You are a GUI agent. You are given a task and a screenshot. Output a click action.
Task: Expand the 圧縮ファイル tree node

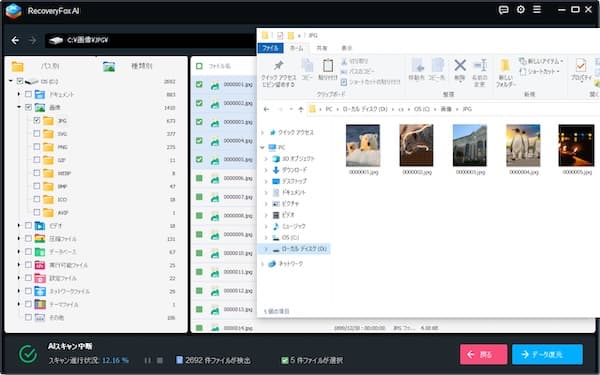(18, 238)
